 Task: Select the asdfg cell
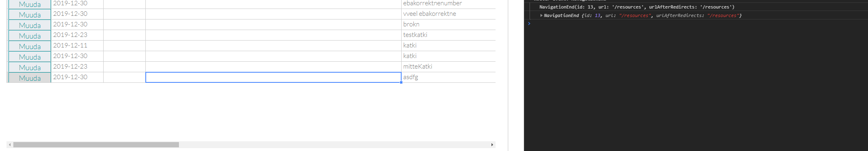pos(449,77)
